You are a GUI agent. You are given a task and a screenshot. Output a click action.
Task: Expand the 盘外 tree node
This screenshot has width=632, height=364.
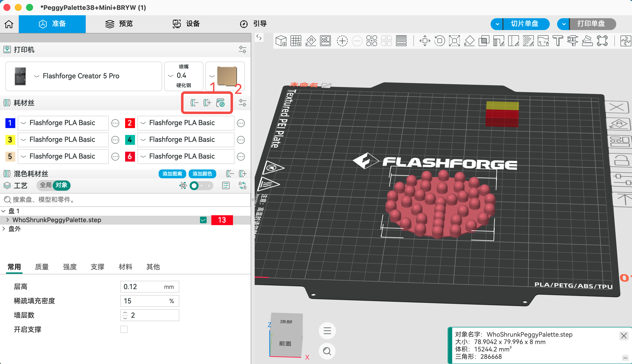point(3,229)
